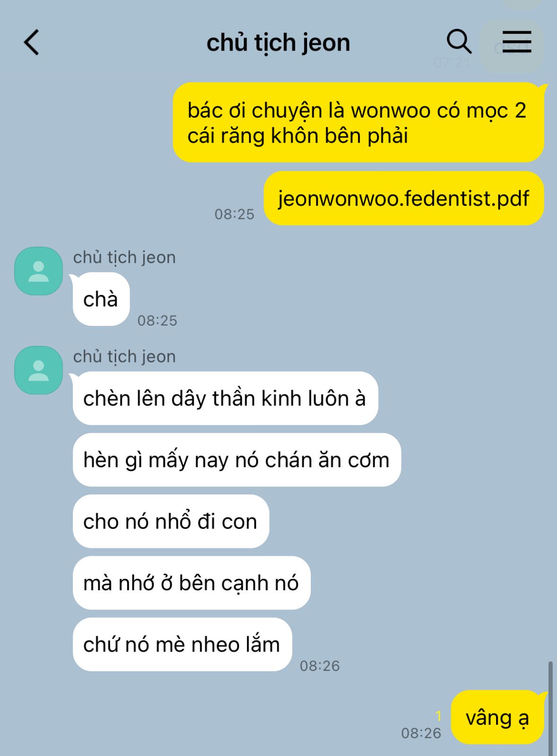Screen dimensions: 557x756
Task: Open the chat search magnifier
Action: point(459,42)
